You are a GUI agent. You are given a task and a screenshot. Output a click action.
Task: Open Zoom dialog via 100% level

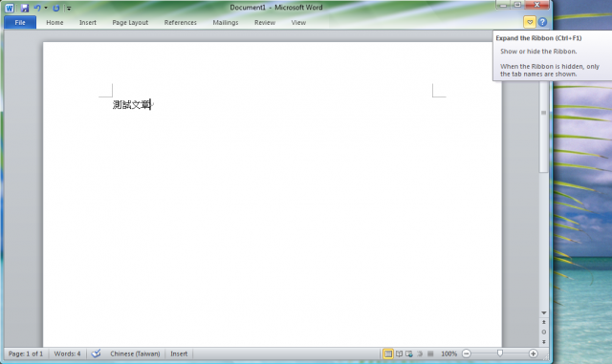tap(448, 353)
